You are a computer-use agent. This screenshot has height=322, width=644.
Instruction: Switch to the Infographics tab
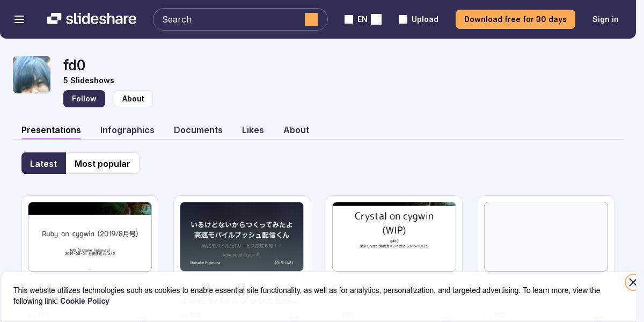pyautogui.click(x=127, y=130)
